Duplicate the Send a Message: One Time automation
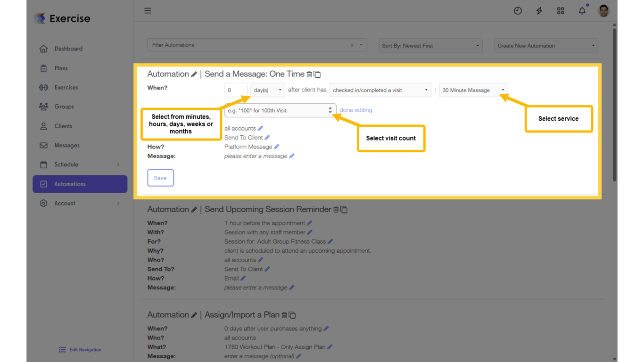Viewport: 644px width, 362px height. pos(317,74)
